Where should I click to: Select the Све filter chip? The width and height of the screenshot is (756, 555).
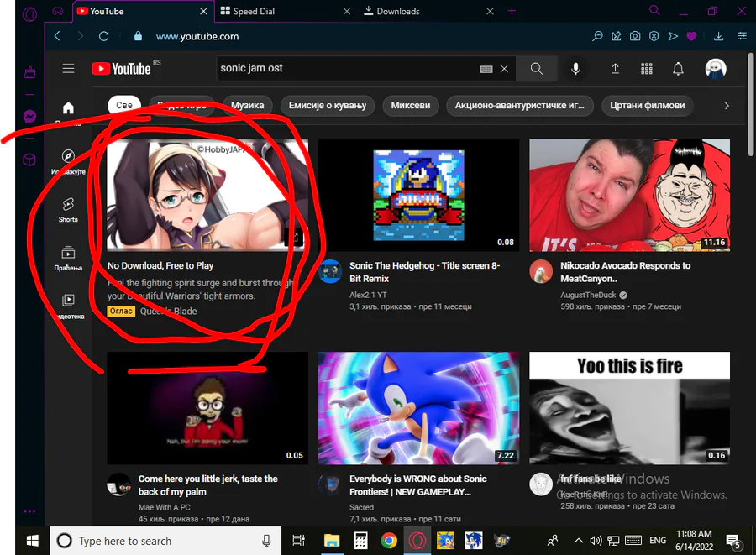124,106
